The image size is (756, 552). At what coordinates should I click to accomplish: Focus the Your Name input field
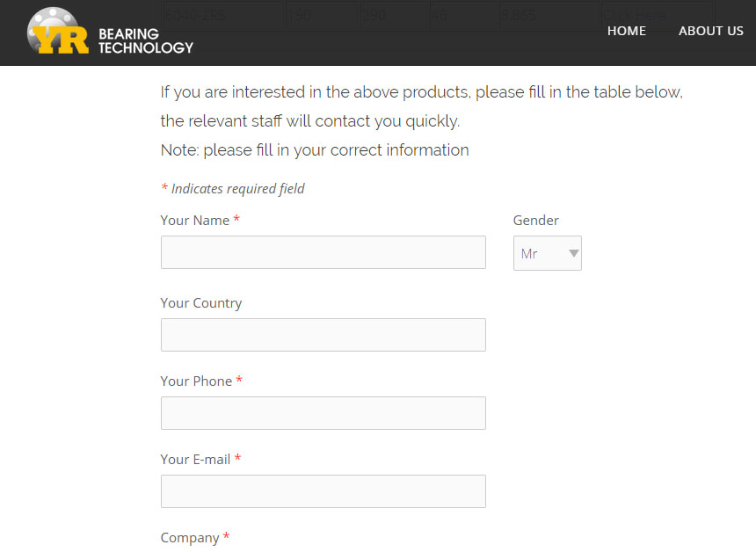(x=323, y=252)
